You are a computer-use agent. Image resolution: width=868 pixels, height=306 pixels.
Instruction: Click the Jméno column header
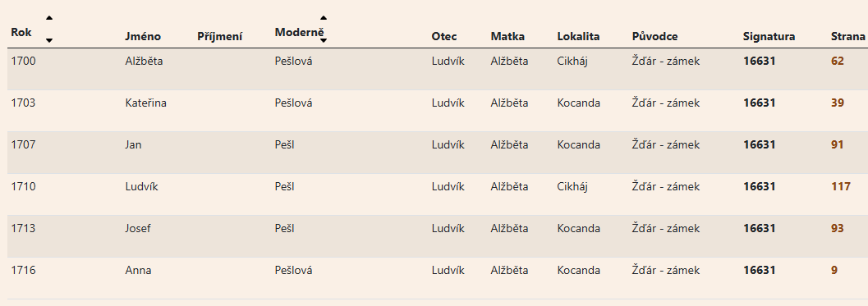[143, 37]
